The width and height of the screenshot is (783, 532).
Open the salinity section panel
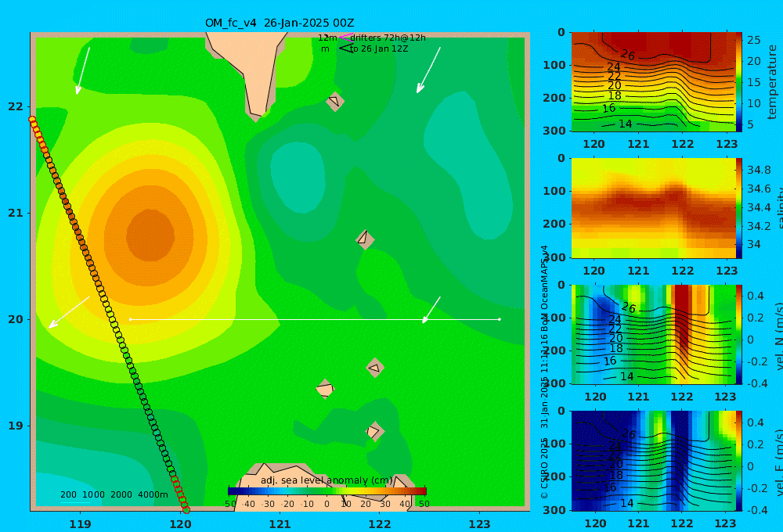tap(654, 208)
